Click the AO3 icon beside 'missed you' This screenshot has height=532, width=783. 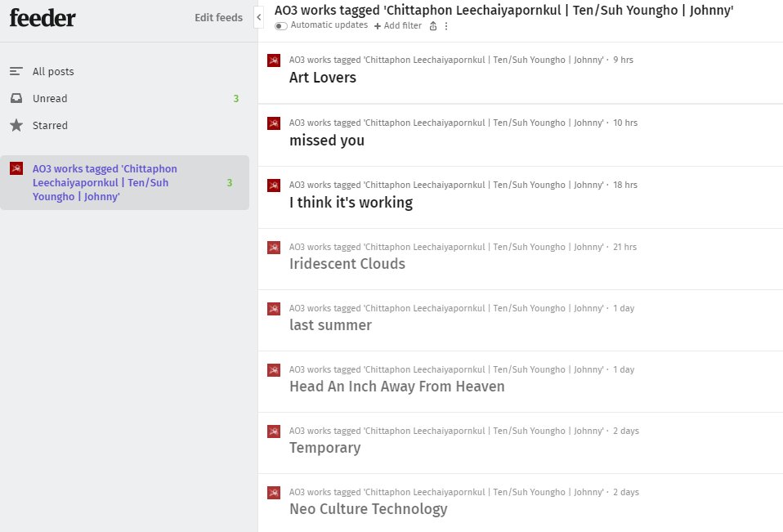point(274,123)
